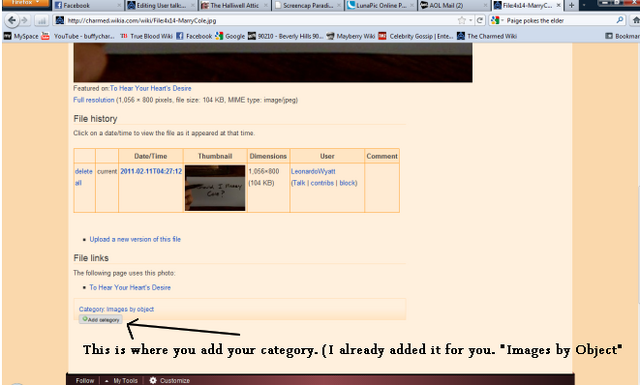Open the Full resolution link
This screenshot has width=640, height=385.
(94, 100)
